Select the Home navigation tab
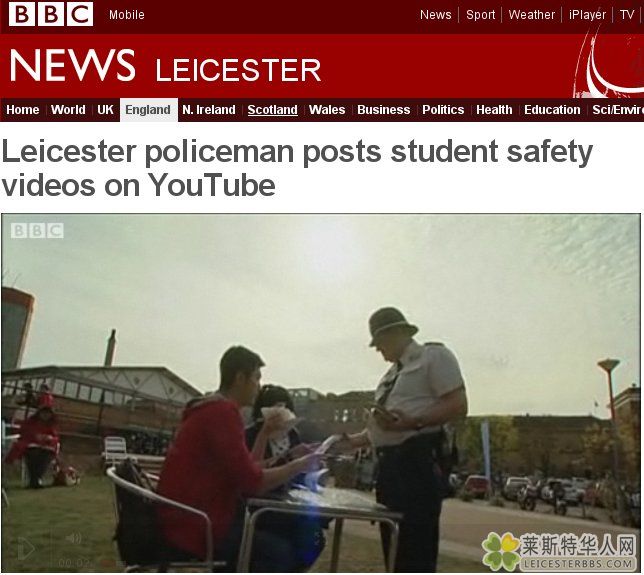Image resolution: width=644 pixels, height=575 pixels. (23, 110)
